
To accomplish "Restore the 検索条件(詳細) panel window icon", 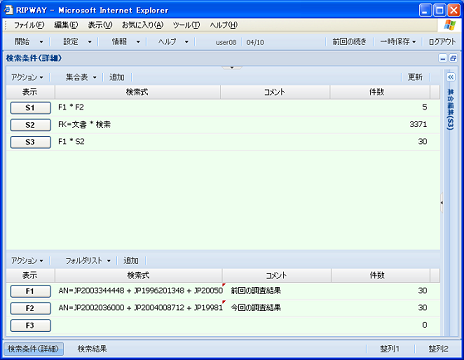I will [453, 58].
